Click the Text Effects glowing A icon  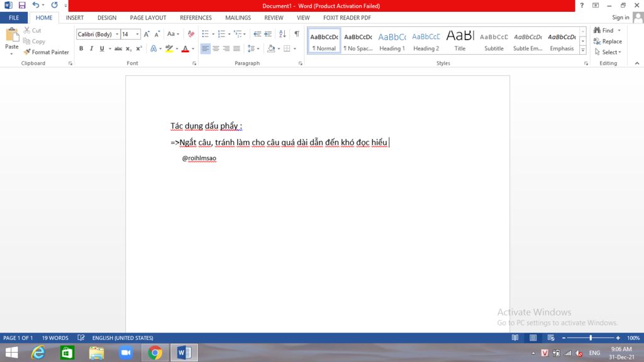point(153,48)
